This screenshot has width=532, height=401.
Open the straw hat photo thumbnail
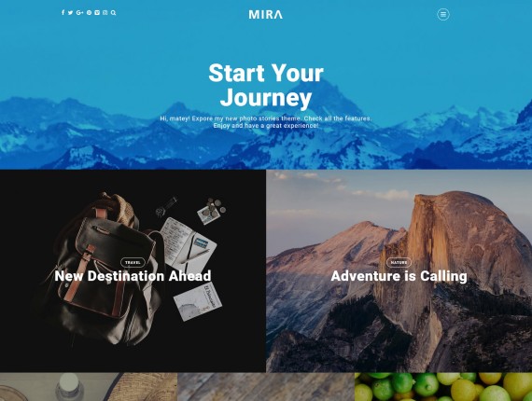coord(89,387)
